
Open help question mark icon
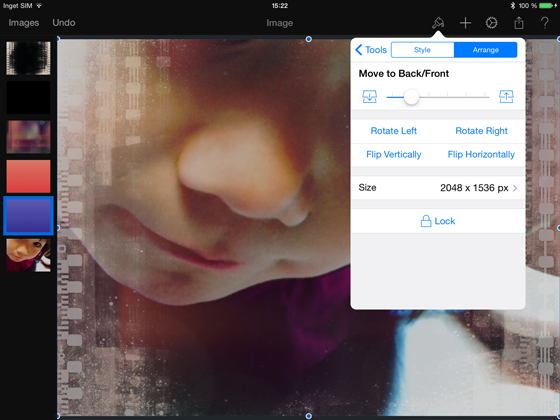[545, 23]
